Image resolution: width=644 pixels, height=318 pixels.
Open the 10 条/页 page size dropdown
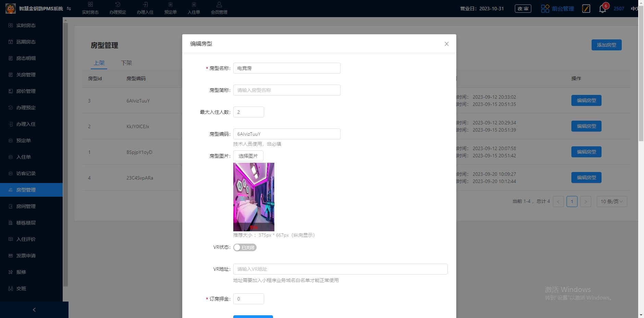click(611, 201)
